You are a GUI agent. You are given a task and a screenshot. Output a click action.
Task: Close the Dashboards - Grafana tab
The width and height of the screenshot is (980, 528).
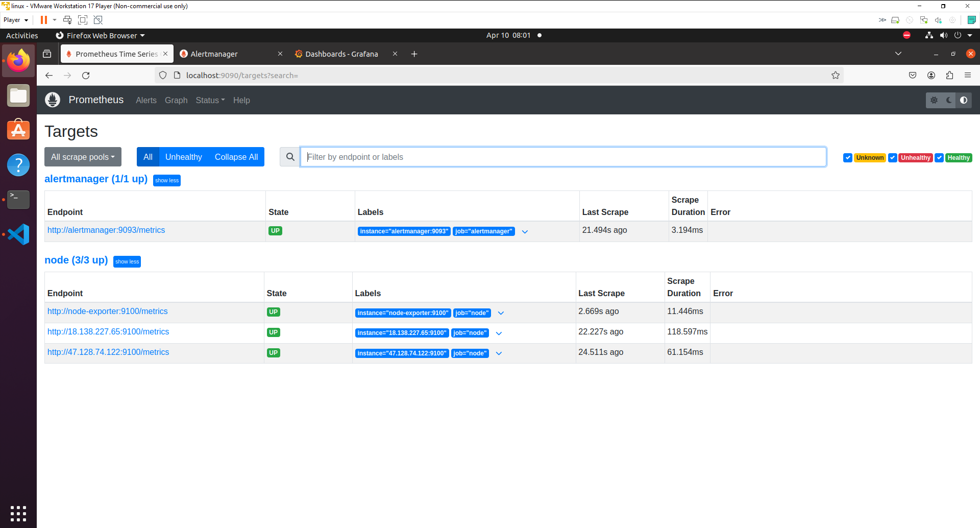(x=395, y=54)
